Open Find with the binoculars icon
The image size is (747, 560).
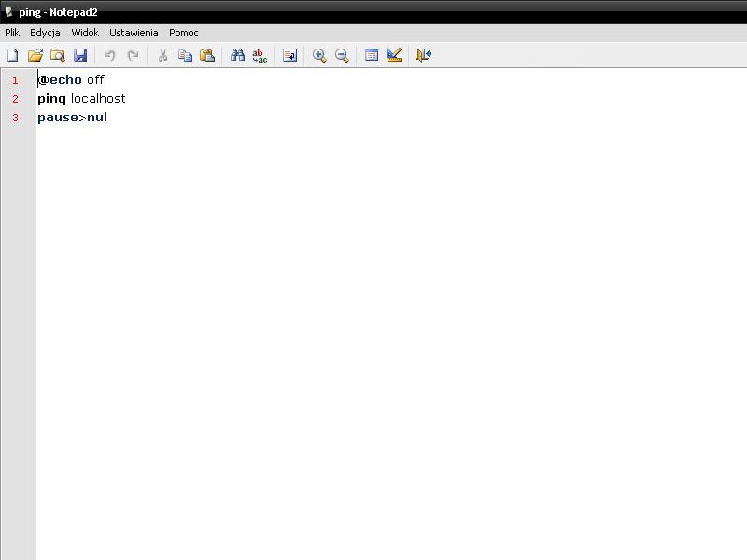click(237, 55)
